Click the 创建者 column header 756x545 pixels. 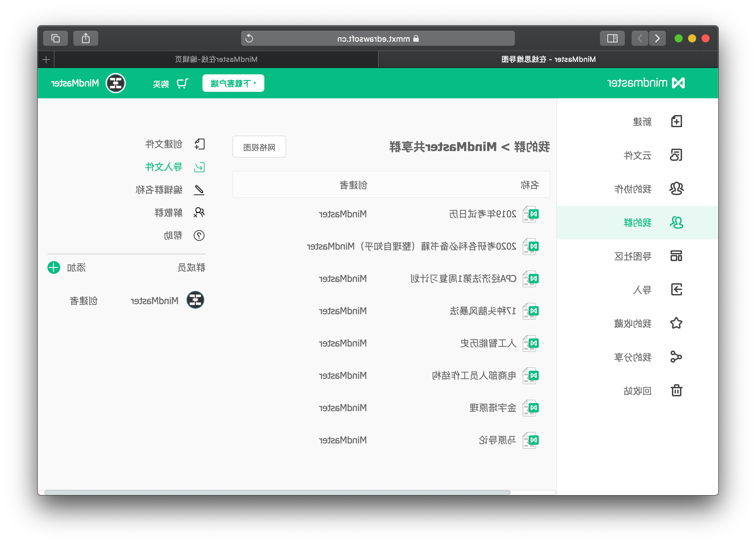tap(353, 185)
